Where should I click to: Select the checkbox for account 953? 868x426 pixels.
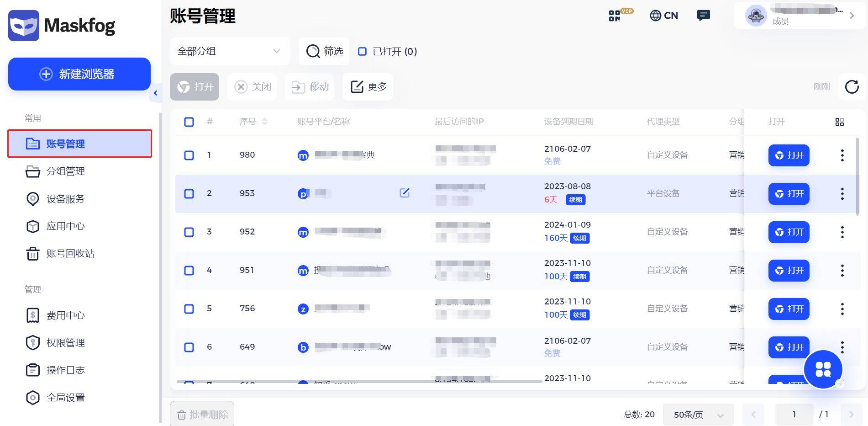point(189,193)
